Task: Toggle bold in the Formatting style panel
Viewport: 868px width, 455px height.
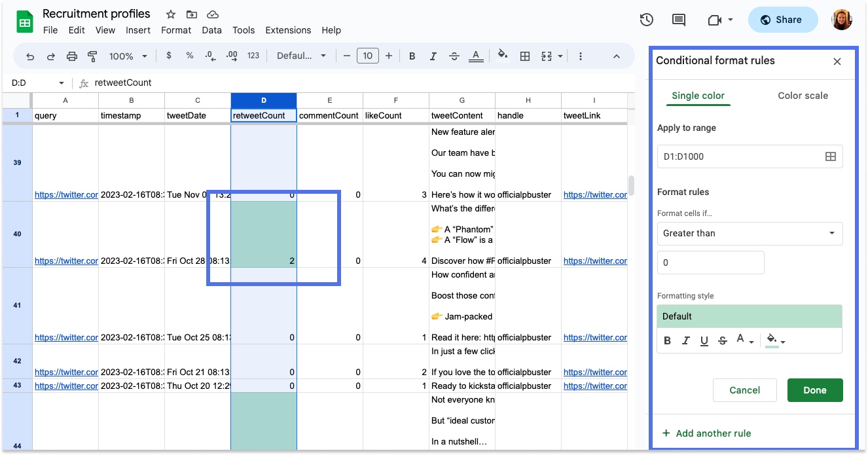Action: point(667,340)
